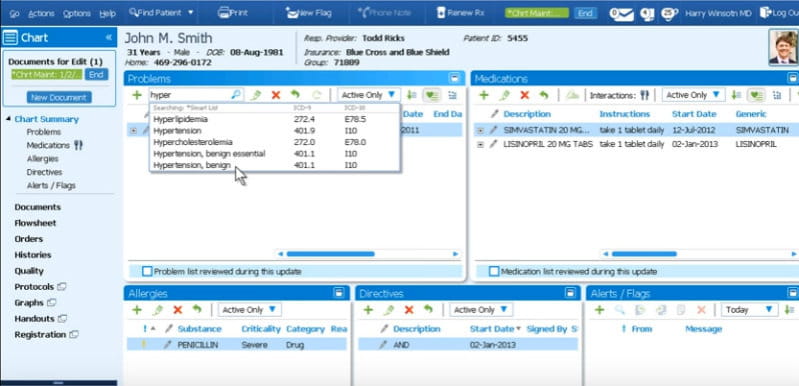
Task: Click the search magnifier in problem field
Action: click(235, 95)
